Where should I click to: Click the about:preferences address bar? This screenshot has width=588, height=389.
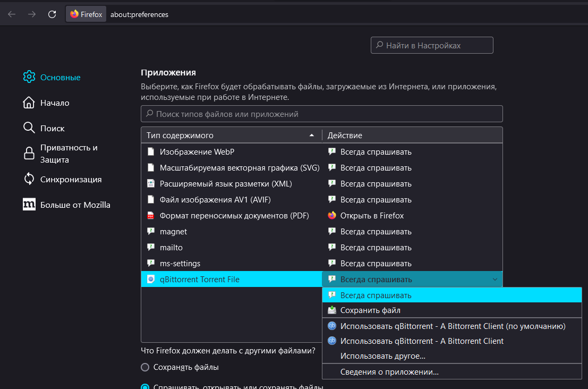(139, 14)
